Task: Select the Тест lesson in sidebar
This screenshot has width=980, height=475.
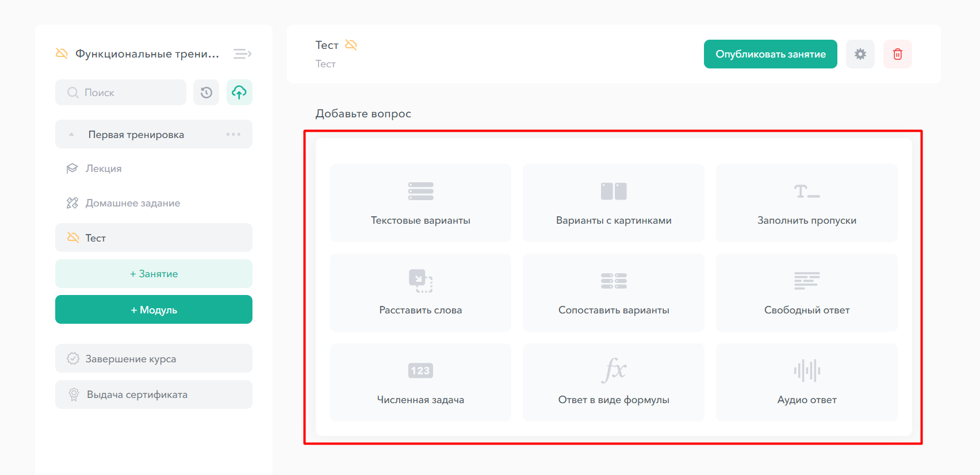Action: point(154,237)
